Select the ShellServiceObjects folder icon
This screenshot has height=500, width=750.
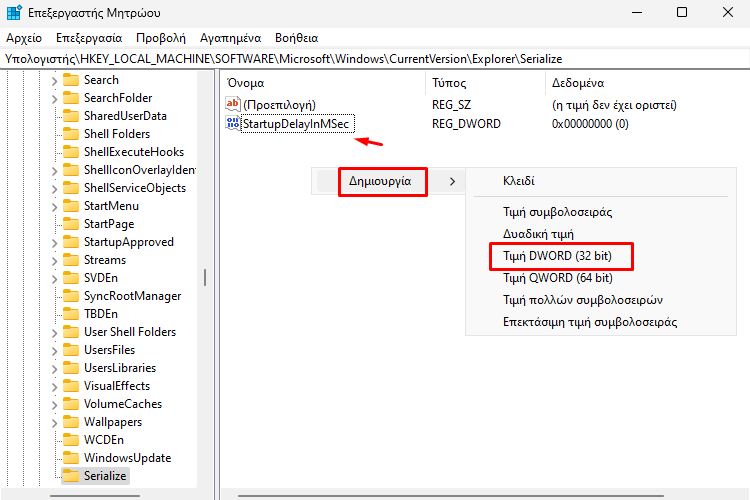[71, 188]
